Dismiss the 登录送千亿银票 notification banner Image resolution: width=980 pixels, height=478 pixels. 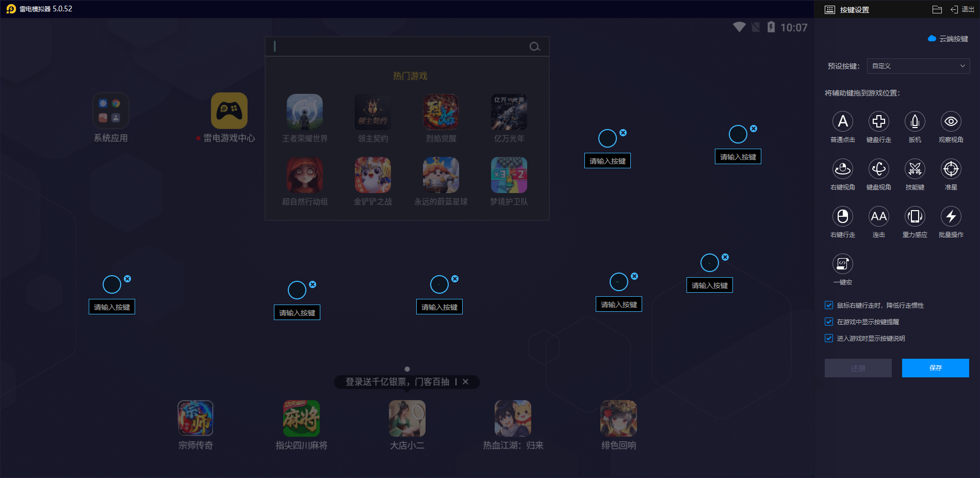click(x=465, y=381)
